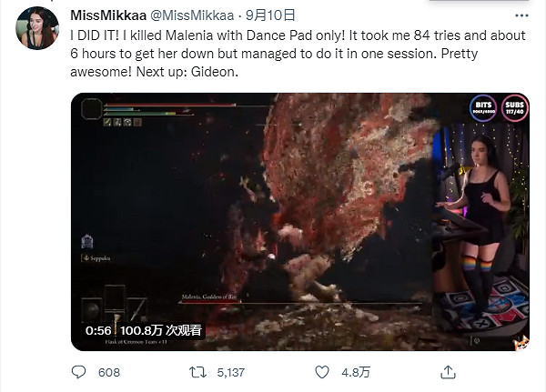
Task: Click the 9月10日 tweet date
Action: click(x=270, y=15)
